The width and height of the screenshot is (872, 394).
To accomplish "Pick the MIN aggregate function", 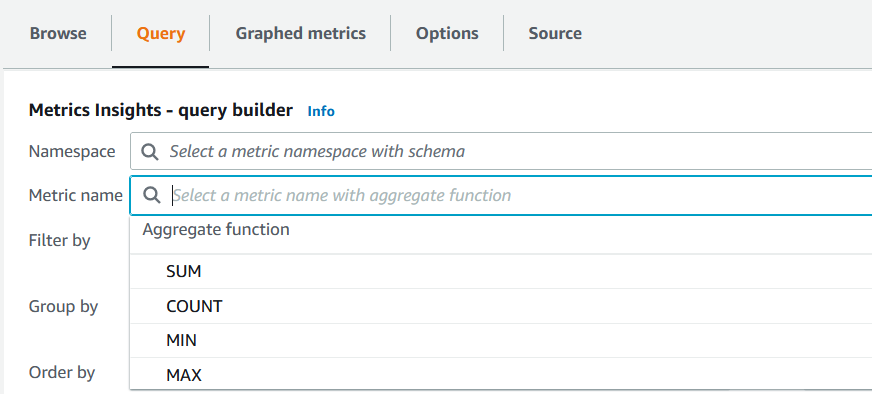I will 501,340.
